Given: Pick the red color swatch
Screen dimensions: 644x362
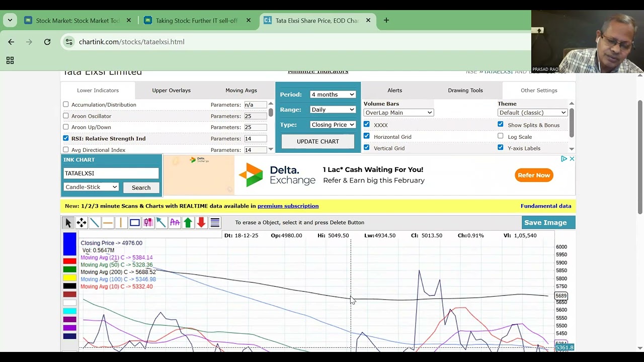Looking at the screenshot, I should (x=69, y=261).
